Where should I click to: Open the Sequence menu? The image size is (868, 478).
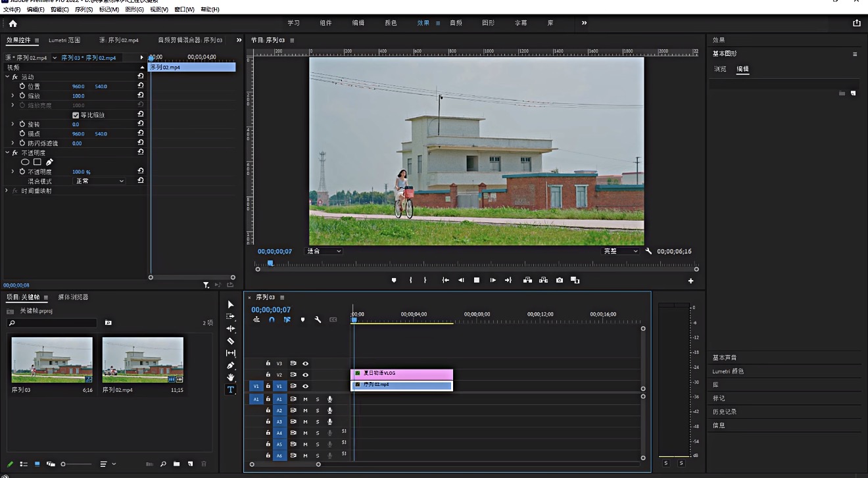[x=84, y=10]
